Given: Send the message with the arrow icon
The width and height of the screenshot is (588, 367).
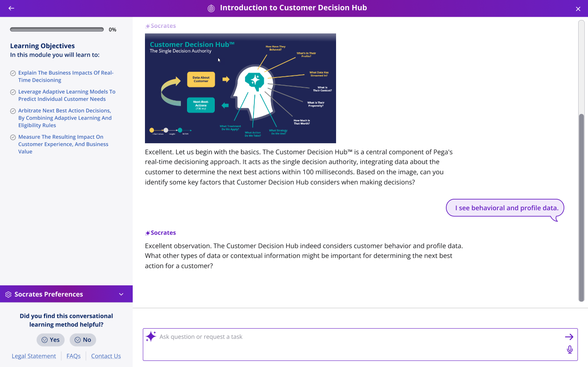Looking at the screenshot, I should click(x=569, y=337).
